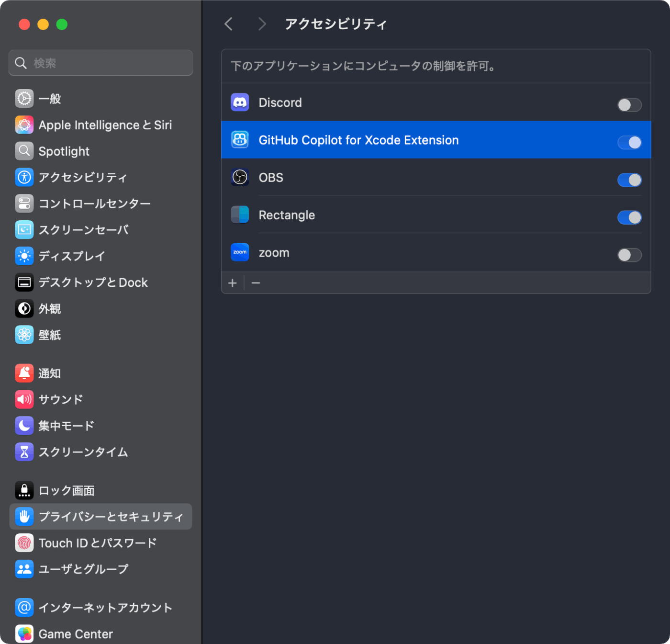The image size is (670, 644).
Task: Remove selected app with the minus button
Action: (x=256, y=283)
